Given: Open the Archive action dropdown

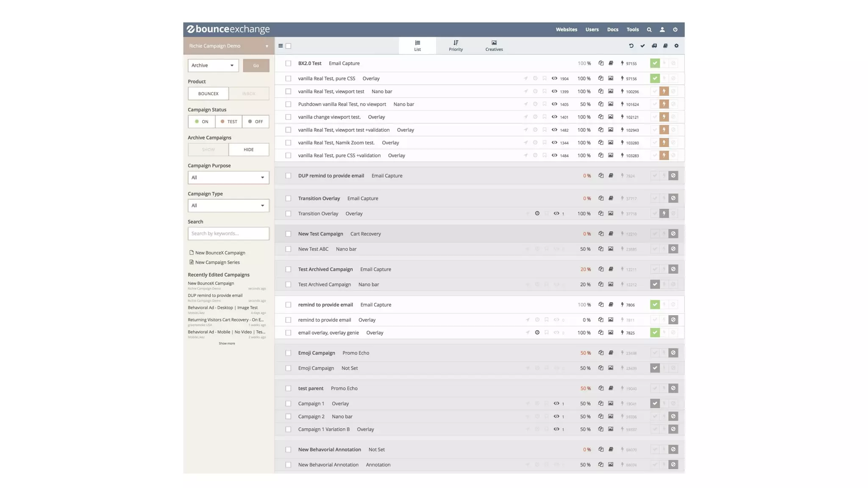Looking at the screenshot, I should [213, 65].
